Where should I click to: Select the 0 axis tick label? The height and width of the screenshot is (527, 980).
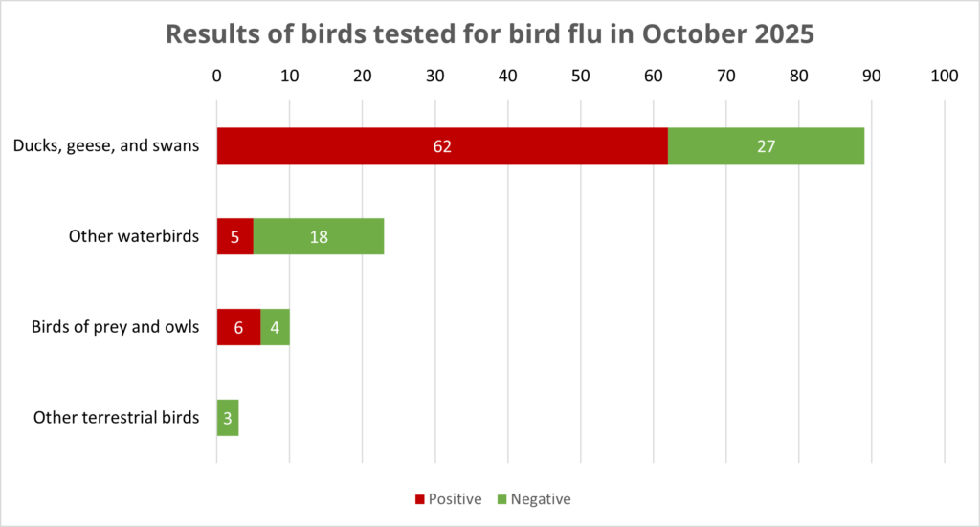tap(217, 77)
